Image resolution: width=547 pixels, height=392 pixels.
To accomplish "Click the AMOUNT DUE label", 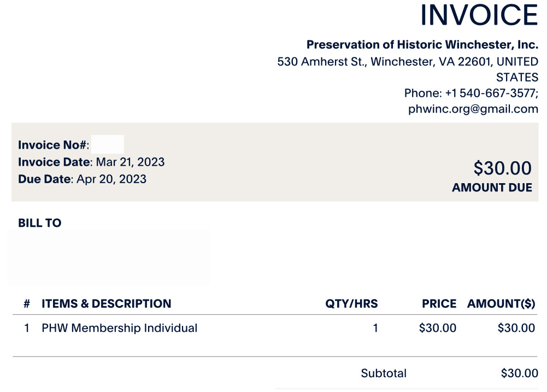I will [492, 188].
